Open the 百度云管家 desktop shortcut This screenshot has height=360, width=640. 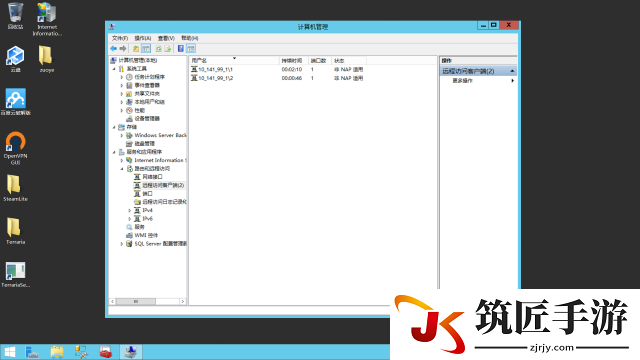coord(16,102)
